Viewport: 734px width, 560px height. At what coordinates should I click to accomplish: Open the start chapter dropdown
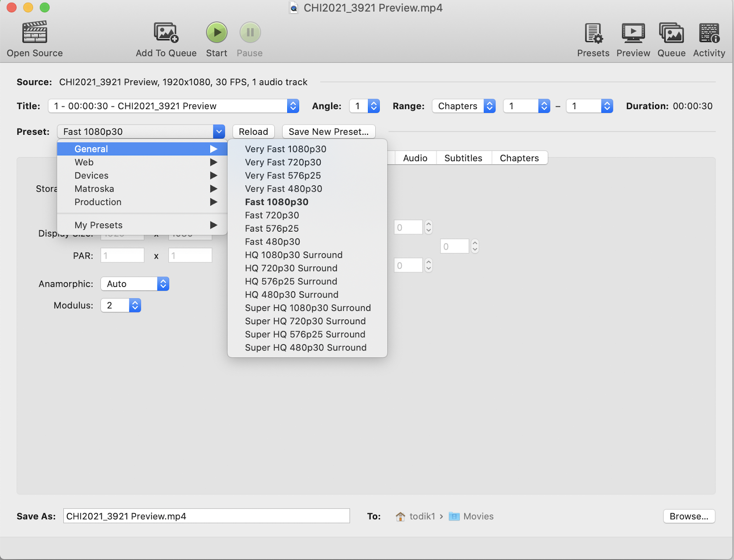pos(526,106)
